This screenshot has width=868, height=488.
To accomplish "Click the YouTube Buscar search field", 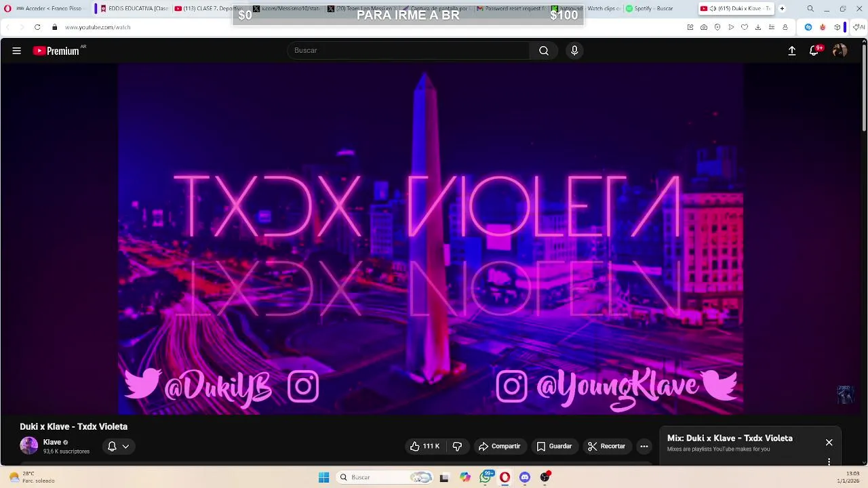I will pyautogui.click(x=408, y=51).
